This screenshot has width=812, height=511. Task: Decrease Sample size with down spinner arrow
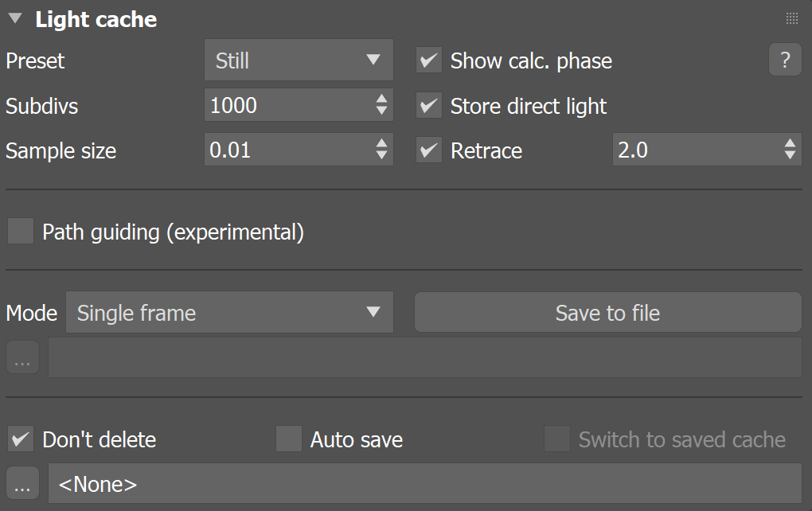tap(381, 154)
